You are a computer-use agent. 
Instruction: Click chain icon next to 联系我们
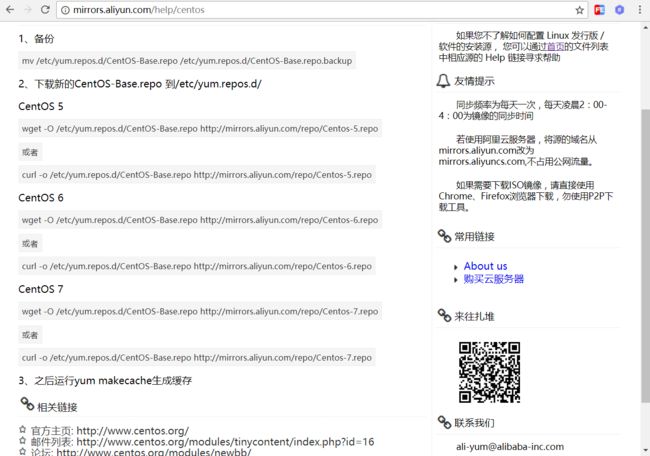pyautogui.click(x=444, y=422)
